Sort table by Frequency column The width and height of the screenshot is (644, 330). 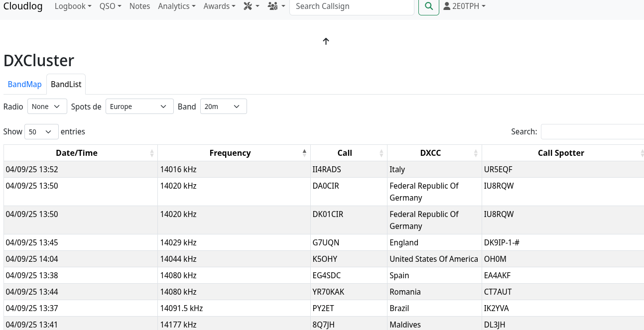click(230, 153)
